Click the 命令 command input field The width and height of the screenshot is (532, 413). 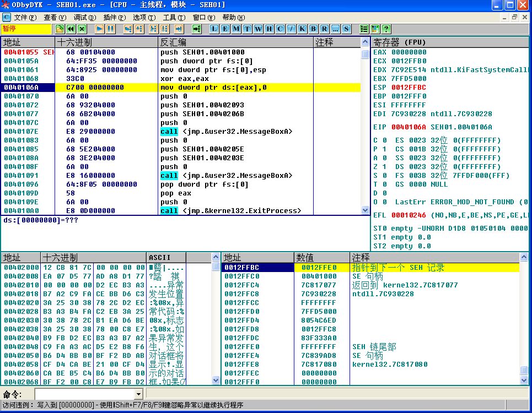pos(85,394)
